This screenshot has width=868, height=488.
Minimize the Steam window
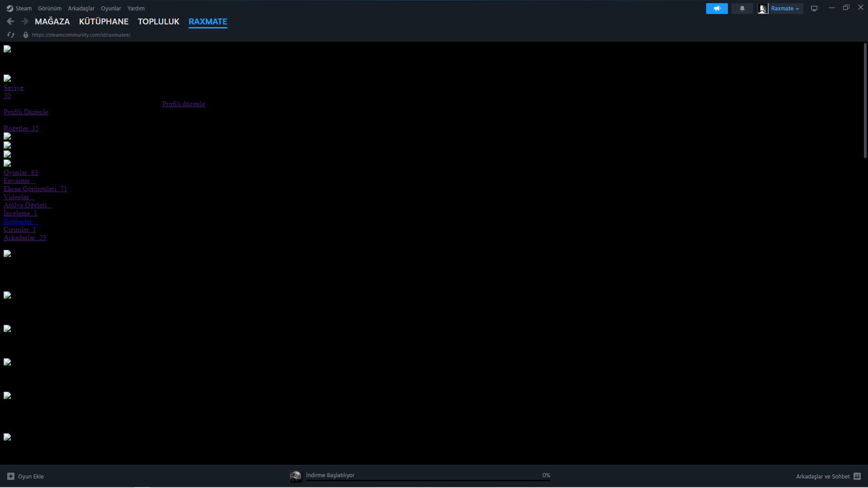point(831,8)
